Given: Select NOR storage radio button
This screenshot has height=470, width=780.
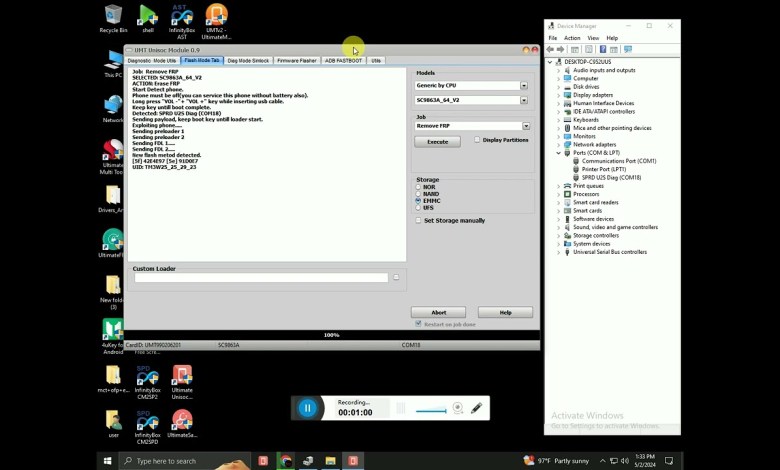Looking at the screenshot, I should pos(418,187).
